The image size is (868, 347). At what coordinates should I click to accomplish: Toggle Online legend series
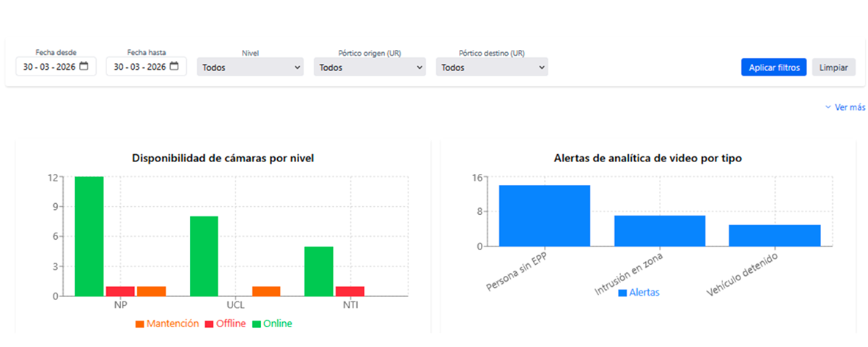coord(272,324)
